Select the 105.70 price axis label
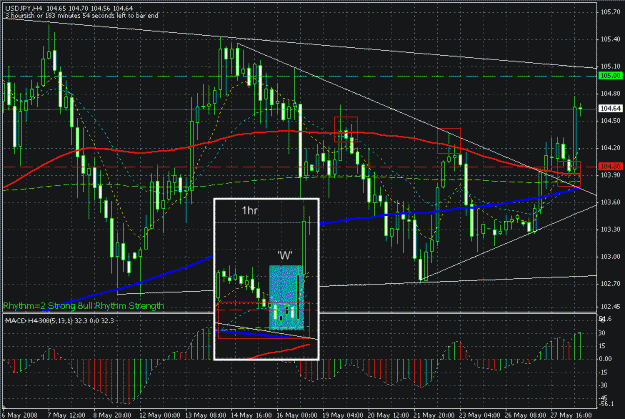Viewport: 625px width, 419px height. tap(610, 12)
